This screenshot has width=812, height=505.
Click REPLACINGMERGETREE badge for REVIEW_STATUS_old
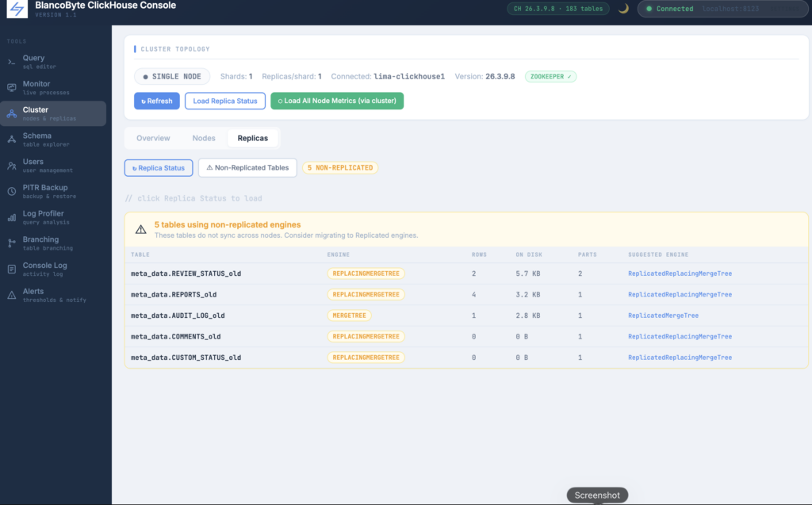[x=366, y=274]
